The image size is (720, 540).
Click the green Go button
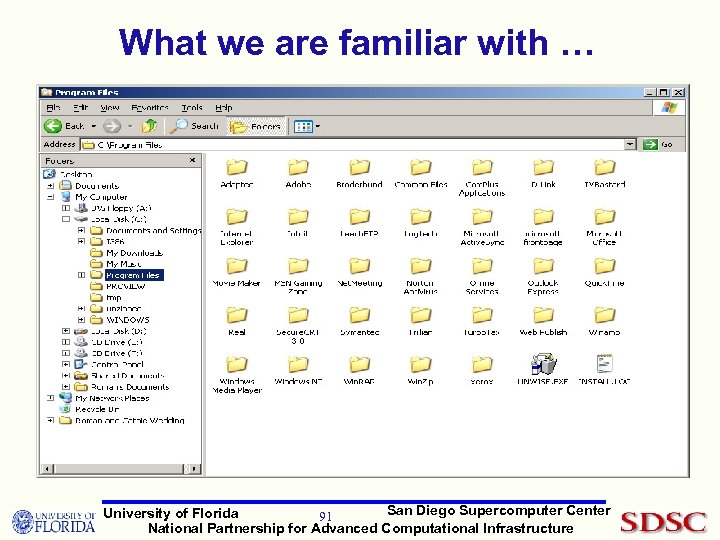click(x=658, y=145)
